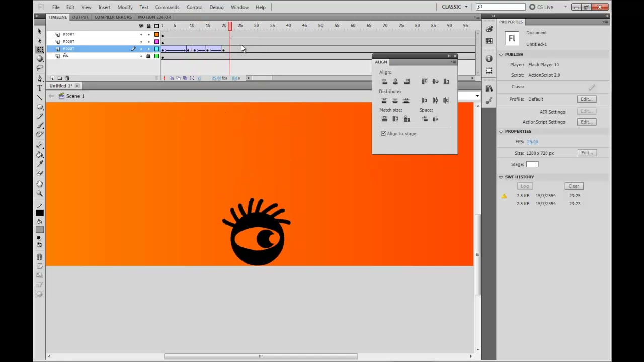This screenshot has height=362, width=644.
Task: Collapse the SWF HISTORY section
Action: (501, 177)
